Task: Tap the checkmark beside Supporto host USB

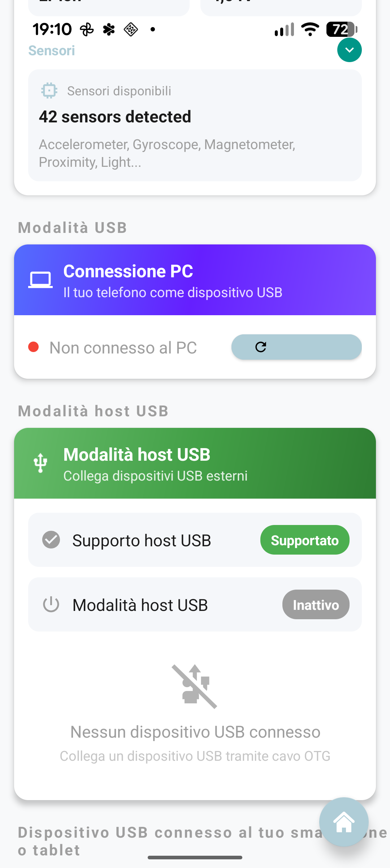Action: (51, 540)
